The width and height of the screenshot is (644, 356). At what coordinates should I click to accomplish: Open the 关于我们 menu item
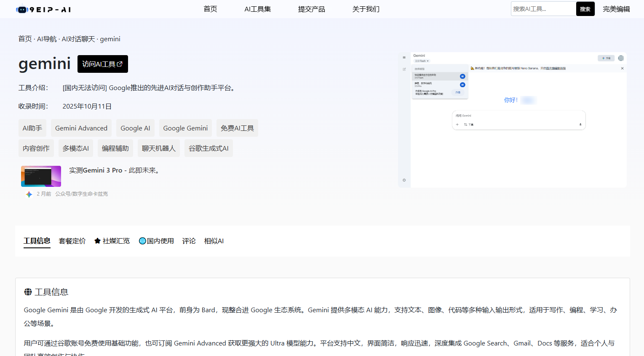[x=366, y=9]
